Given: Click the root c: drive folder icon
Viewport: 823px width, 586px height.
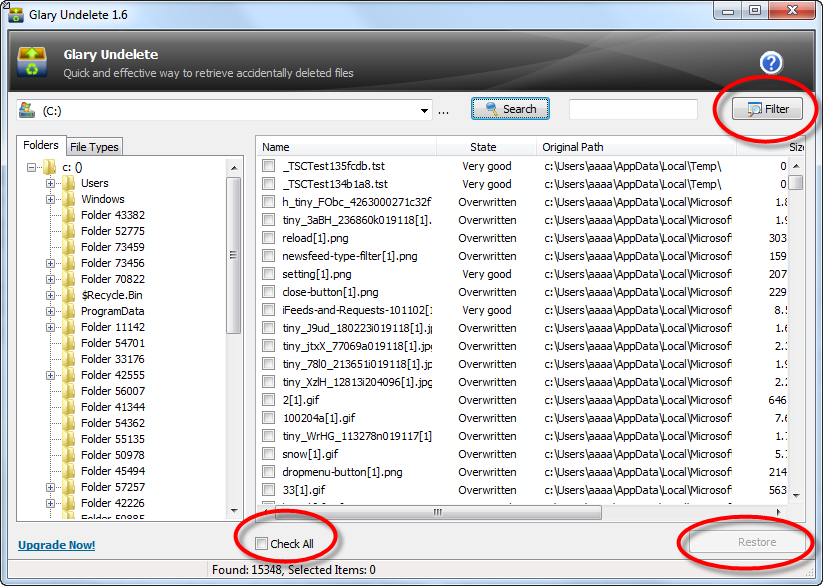Looking at the screenshot, I should (x=49, y=167).
